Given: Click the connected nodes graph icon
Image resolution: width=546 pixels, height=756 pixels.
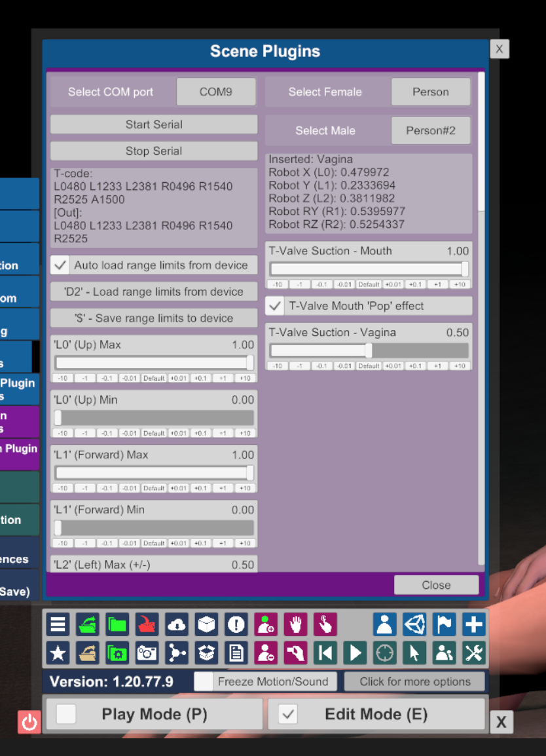Looking at the screenshot, I should pos(177,653).
